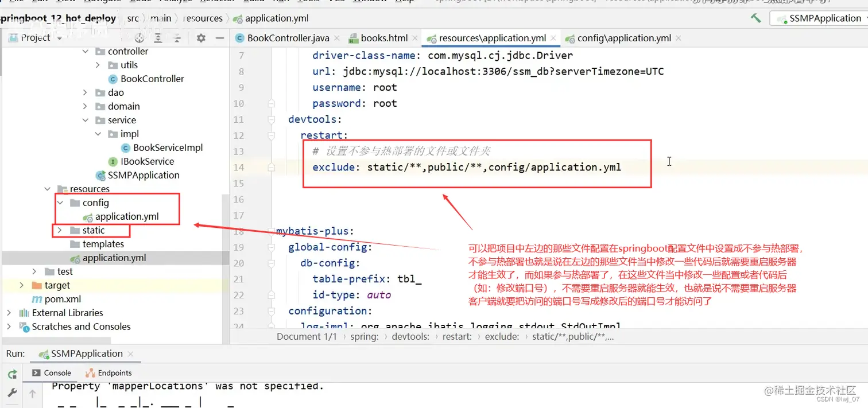
Task: Hide the Project tool window
Action: pos(219,38)
